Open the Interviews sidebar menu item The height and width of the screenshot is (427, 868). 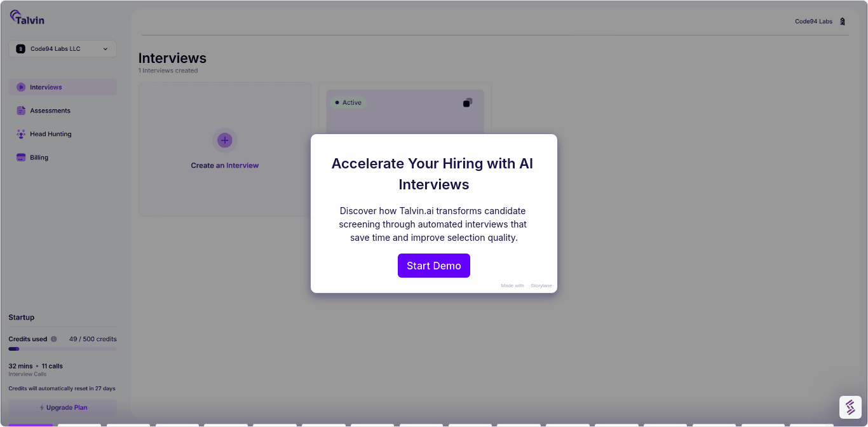62,87
